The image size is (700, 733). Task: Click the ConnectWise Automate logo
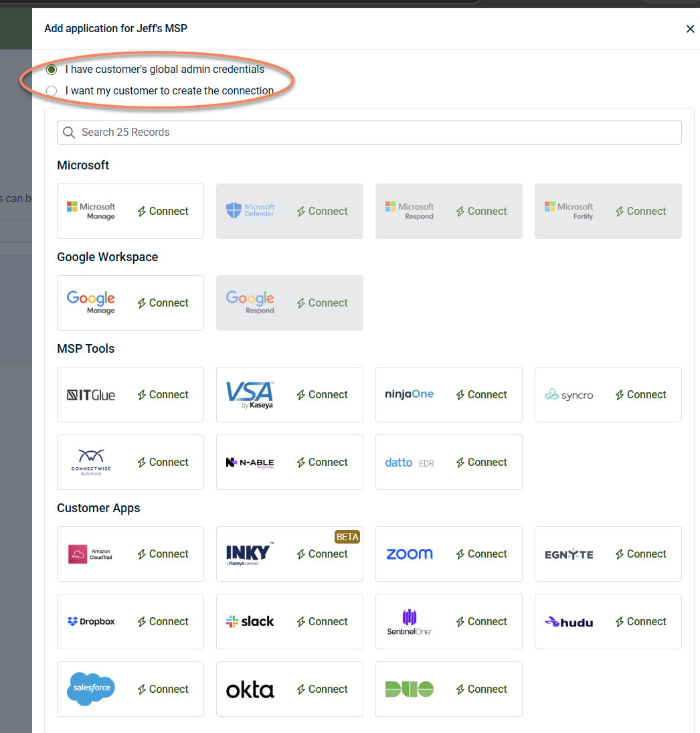coord(91,462)
